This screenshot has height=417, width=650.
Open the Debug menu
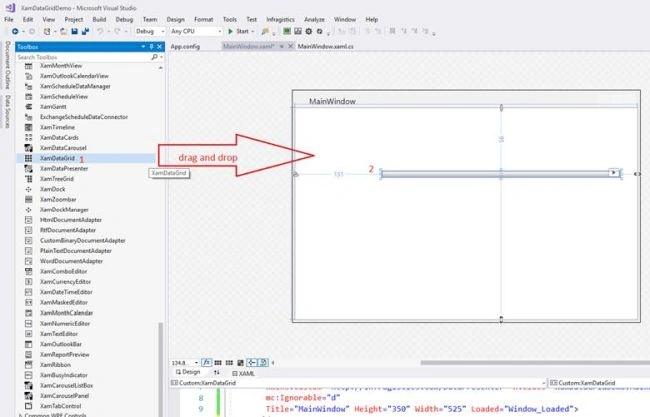click(124, 19)
